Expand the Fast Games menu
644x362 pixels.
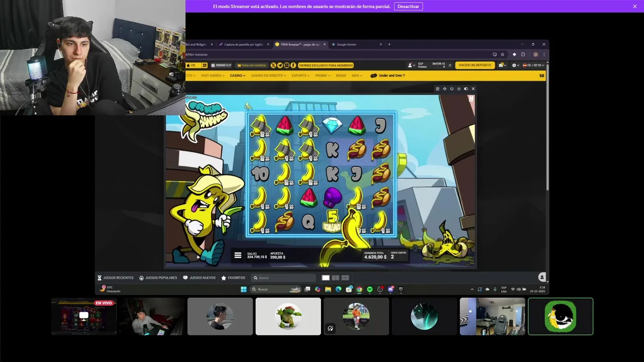[x=213, y=75]
